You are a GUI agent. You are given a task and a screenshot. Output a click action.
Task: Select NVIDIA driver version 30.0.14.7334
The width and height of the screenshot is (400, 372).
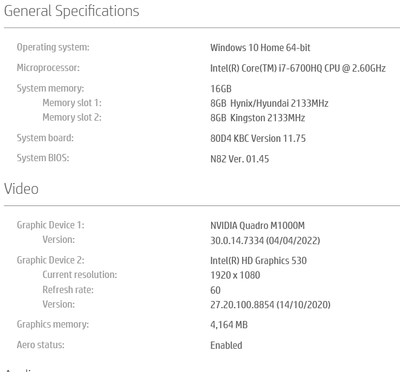pyautogui.click(x=265, y=241)
